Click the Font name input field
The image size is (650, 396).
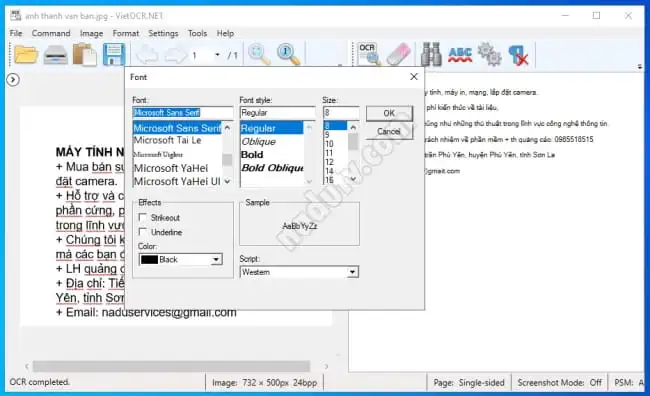coord(183,112)
